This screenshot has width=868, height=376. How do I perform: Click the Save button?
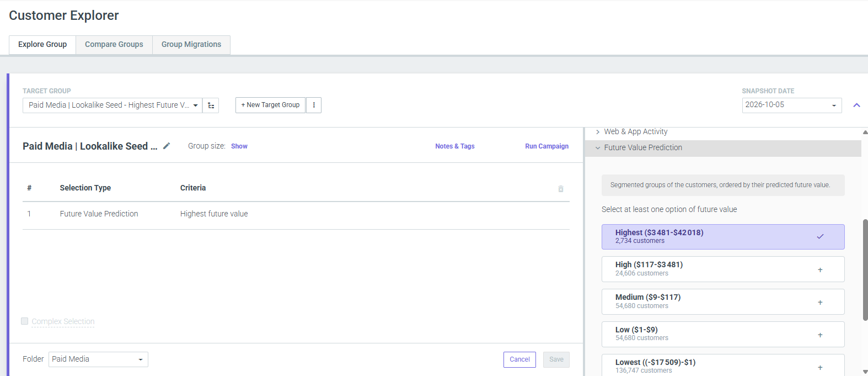point(556,359)
